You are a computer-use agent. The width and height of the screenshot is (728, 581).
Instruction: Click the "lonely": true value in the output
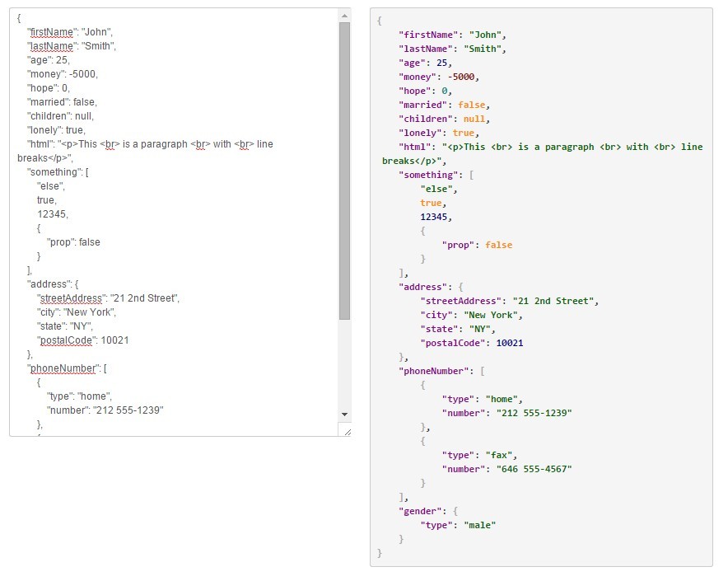(x=463, y=133)
